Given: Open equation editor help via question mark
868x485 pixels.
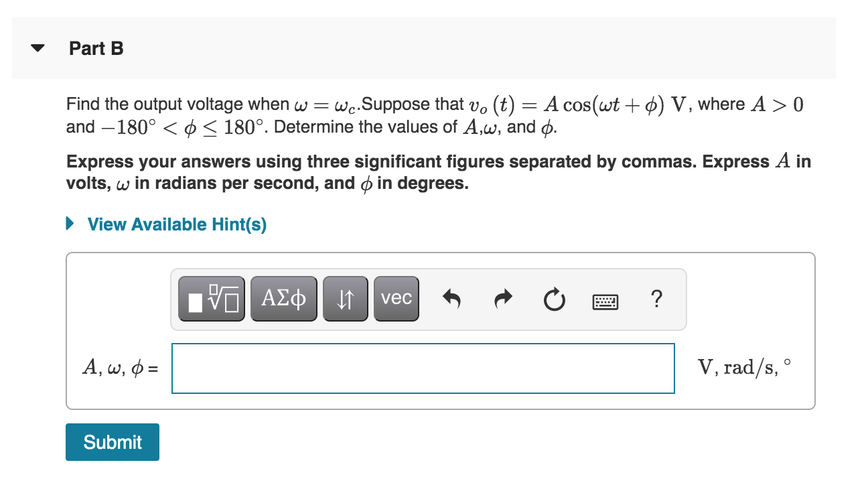Looking at the screenshot, I should (x=657, y=300).
